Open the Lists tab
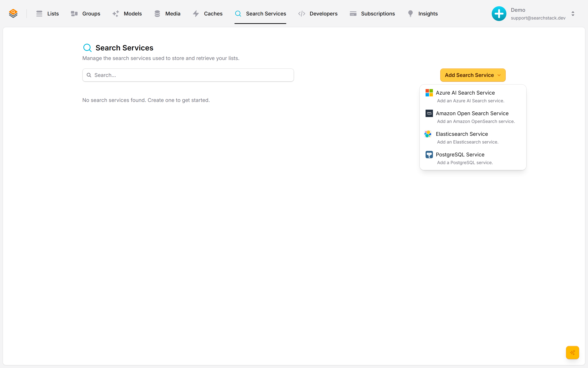This screenshot has width=588, height=368. pos(47,14)
